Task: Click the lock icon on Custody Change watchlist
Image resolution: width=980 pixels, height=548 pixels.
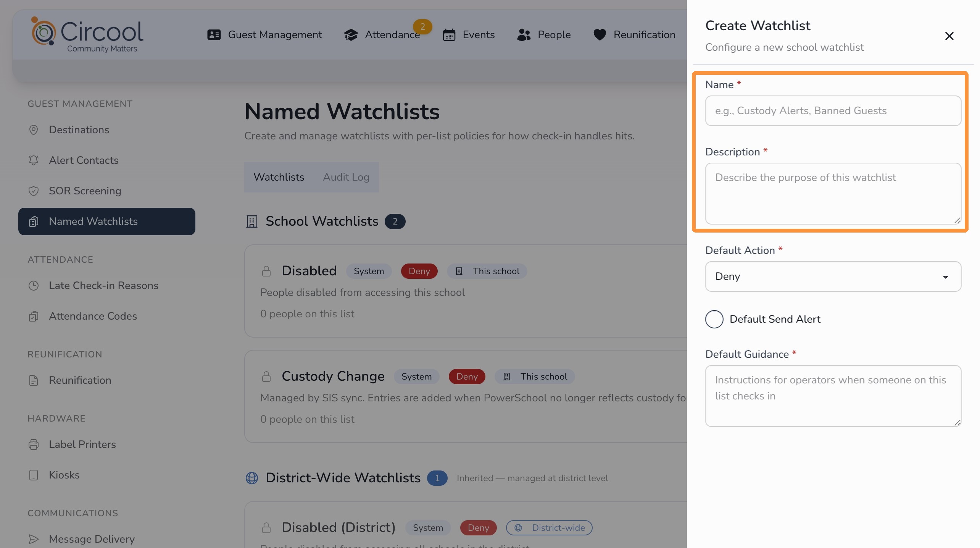Action: (x=266, y=377)
